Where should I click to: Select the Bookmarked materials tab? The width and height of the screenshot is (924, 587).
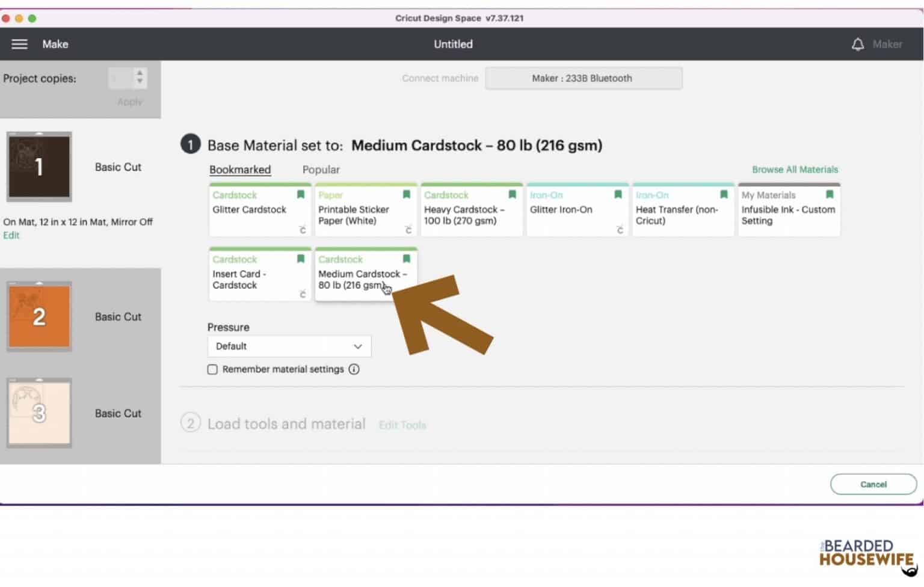(239, 170)
